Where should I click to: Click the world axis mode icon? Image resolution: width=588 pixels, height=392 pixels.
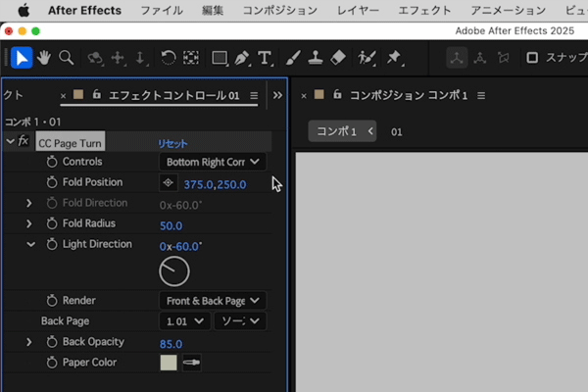pyautogui.click(x=480, y=58)
